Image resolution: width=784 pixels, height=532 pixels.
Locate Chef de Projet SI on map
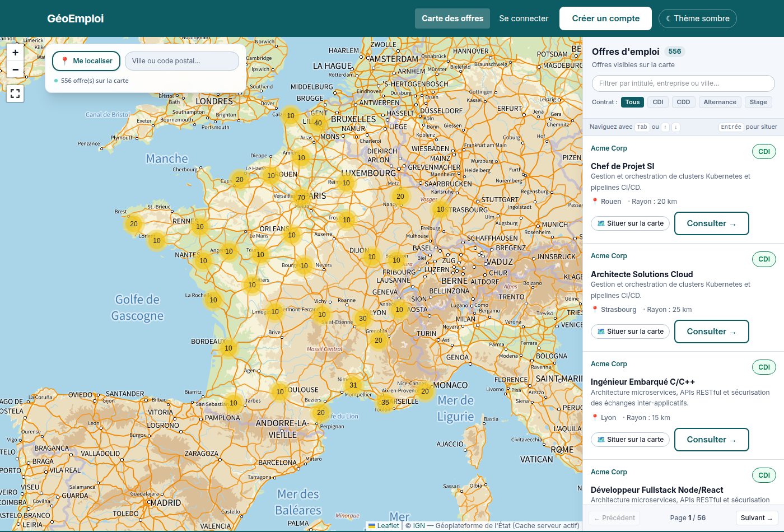(630, 223)
